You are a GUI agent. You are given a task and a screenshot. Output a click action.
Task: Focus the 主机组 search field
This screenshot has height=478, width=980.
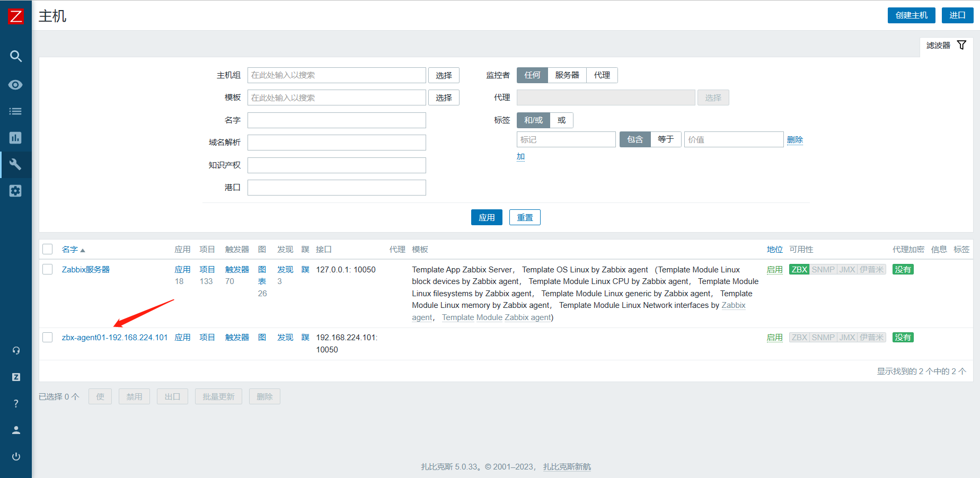tap(337, 75)
